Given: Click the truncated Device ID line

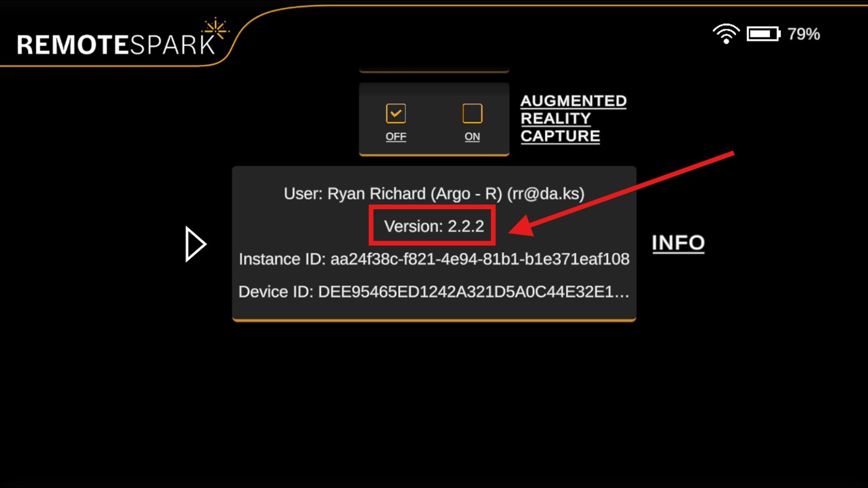Looking at the screenshot, I should point(434,292).
